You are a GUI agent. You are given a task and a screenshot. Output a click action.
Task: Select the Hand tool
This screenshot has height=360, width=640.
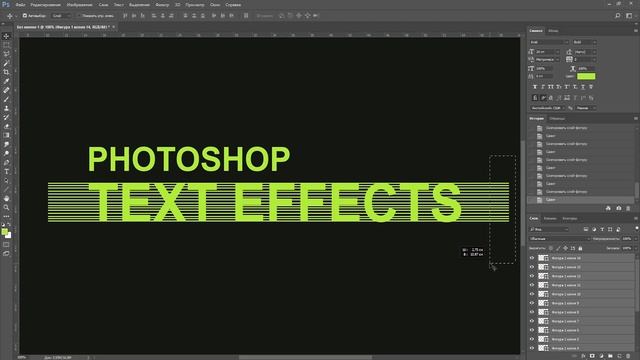(6, 198)
